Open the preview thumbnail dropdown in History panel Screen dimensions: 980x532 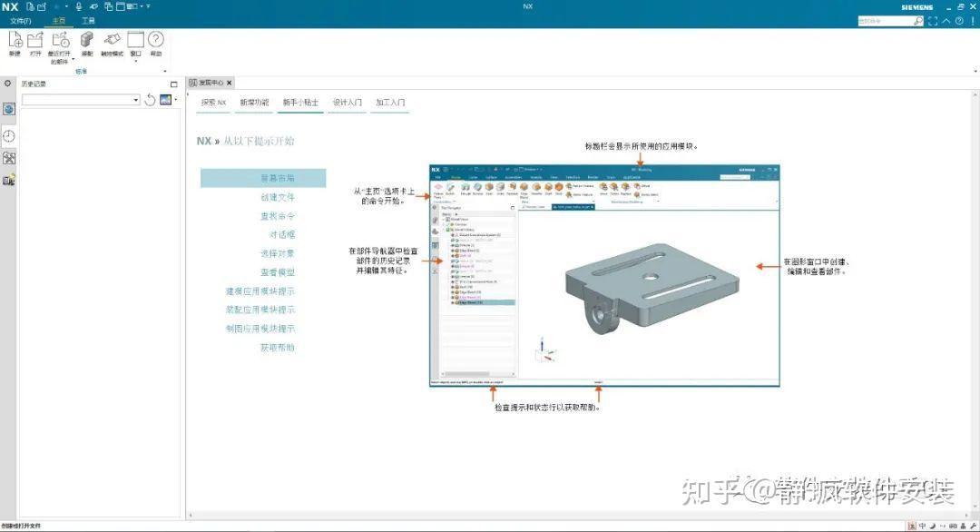click(x=175, y=100)
